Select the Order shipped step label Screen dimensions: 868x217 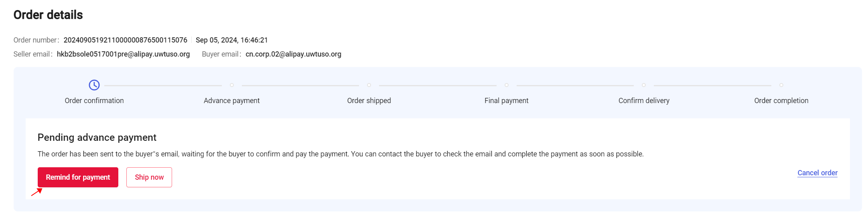(369, 101)
